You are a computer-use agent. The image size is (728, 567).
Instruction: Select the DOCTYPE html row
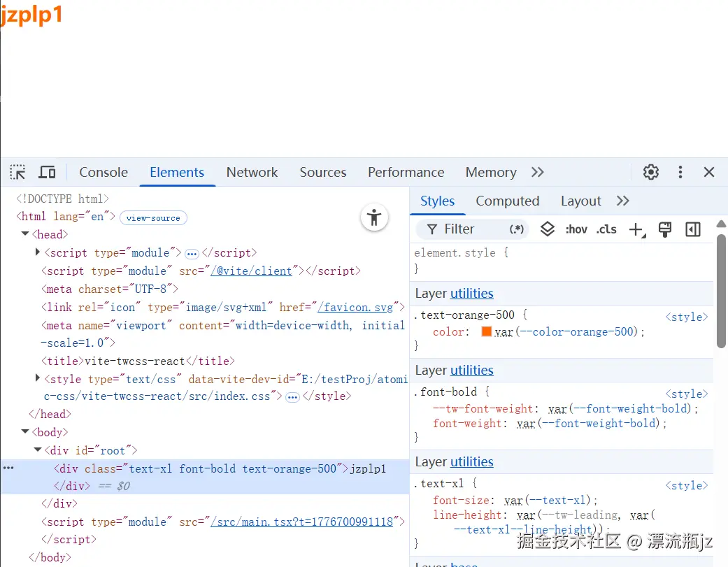(62, 199)
